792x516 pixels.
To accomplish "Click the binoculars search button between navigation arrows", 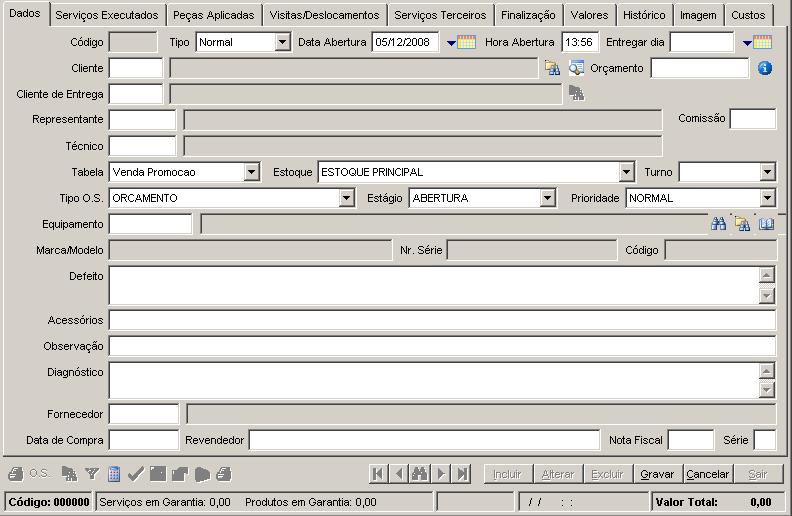I will coord(420,474).
